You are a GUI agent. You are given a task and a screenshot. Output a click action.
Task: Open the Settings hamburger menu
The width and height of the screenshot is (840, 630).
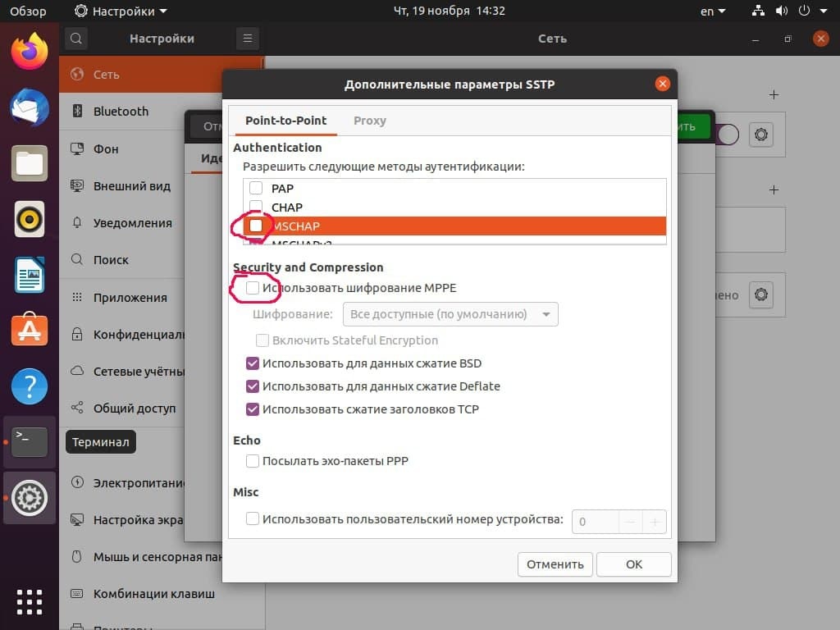point(248,39)
